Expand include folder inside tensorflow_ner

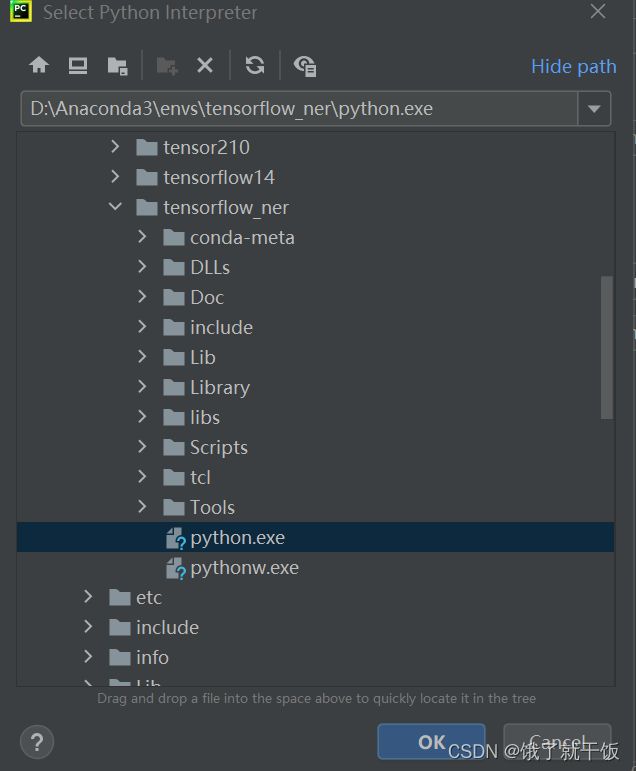click(142, 326)
